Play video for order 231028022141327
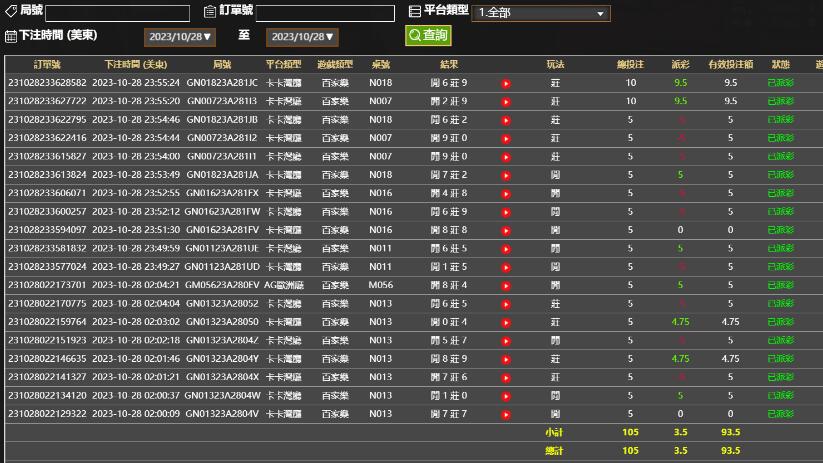The width and height of the screenshot is (823, 463). tap(505, 377)
